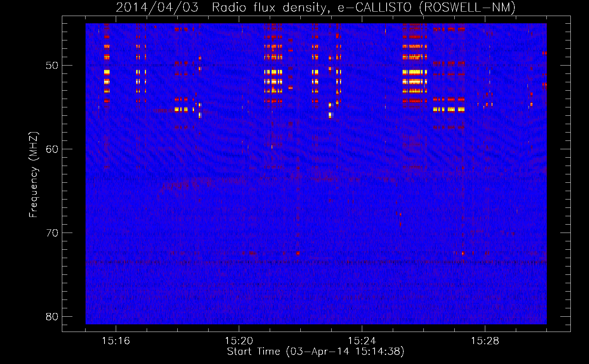The width and height of the screenshot is (589, 364).
Task: Select the title text e-CALLISTO (ROSWELL-NM)
Action: (x=427, y=8)
